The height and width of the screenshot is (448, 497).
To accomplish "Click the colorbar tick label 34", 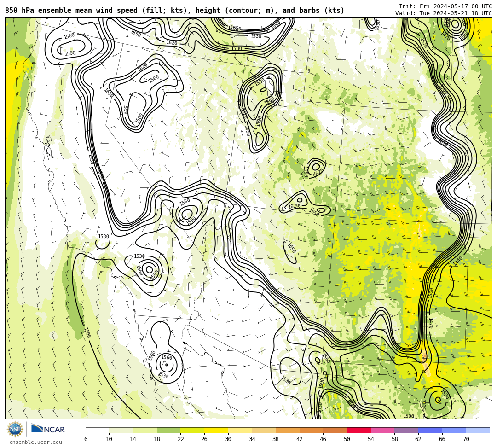I will [x=252, y=439].
